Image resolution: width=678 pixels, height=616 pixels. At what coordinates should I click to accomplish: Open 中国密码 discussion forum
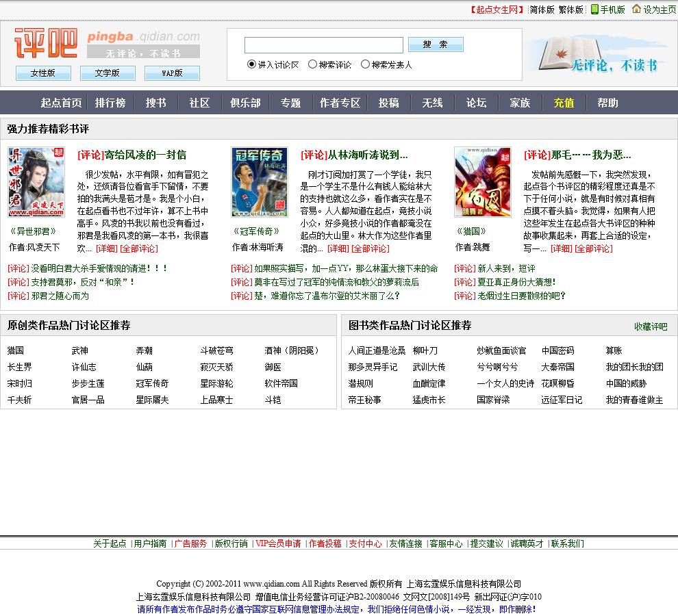(557, 350)
